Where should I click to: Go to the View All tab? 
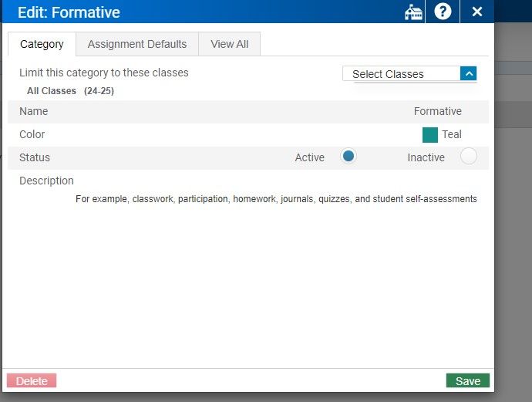(x=229, y=44)
